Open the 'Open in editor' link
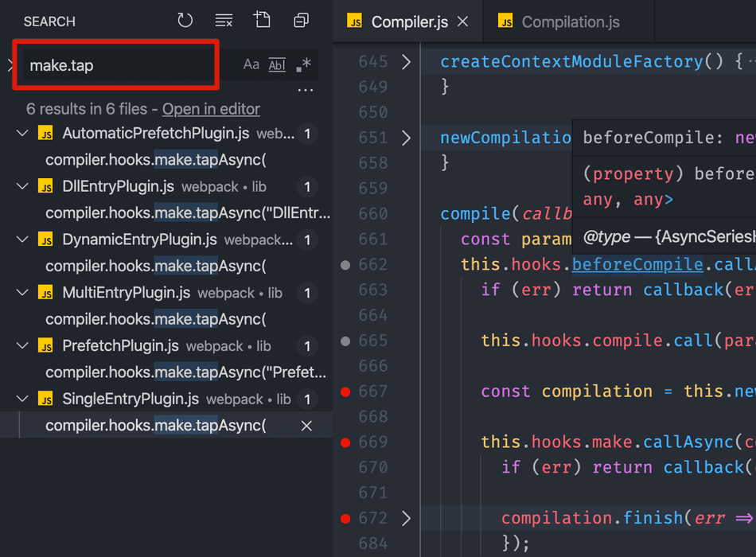Screen dimensions: 756x557 click(211, 109)
